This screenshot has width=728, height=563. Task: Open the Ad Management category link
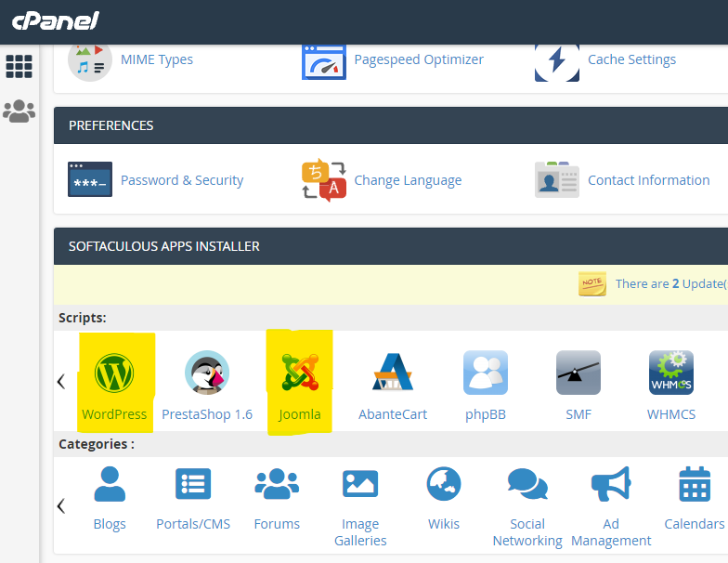pyautogui.click(x=611, y=532)
